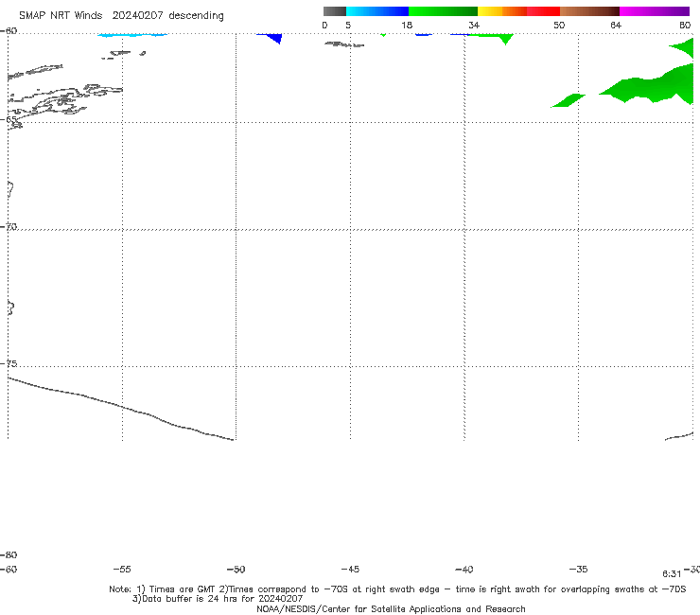Click the 'Data buffer is 24 hrs' note
Screen dimensions: 700x615
click(x=218, y=599)
